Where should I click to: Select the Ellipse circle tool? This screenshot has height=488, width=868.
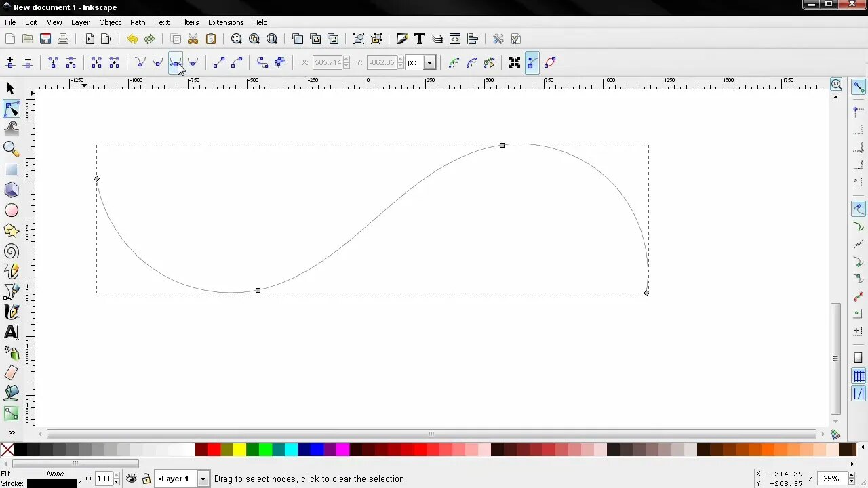click(x=11, y=210)
